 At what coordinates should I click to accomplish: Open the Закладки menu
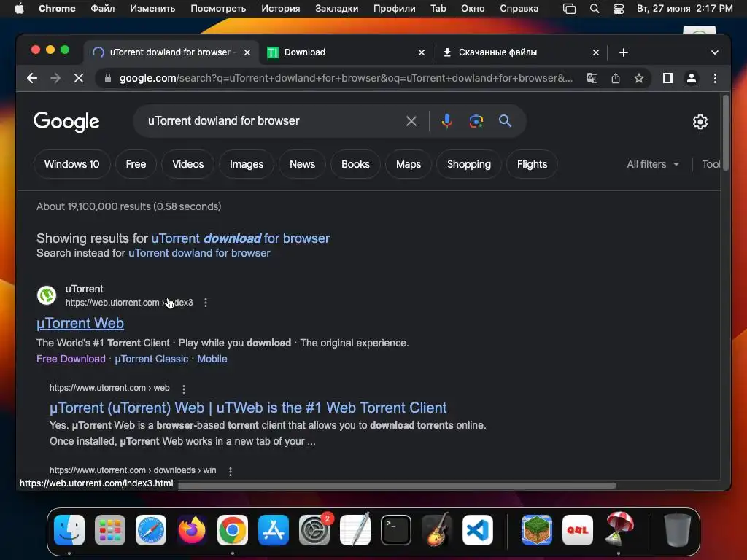[x=337, y=8]
